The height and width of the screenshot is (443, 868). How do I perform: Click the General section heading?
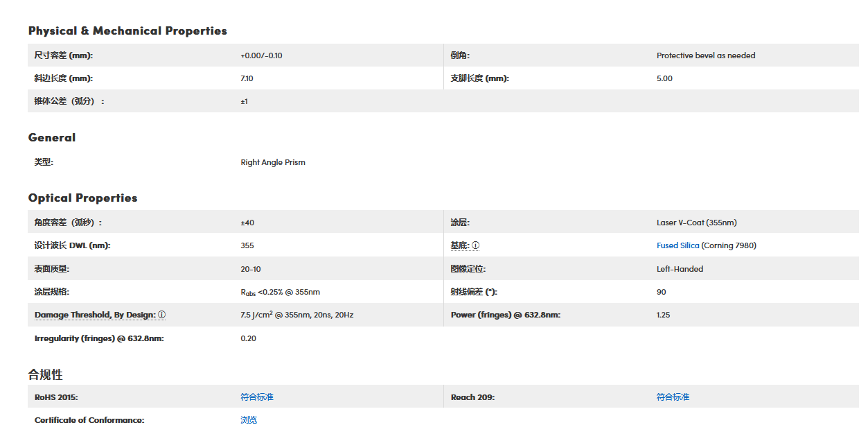tap(52, 137)
